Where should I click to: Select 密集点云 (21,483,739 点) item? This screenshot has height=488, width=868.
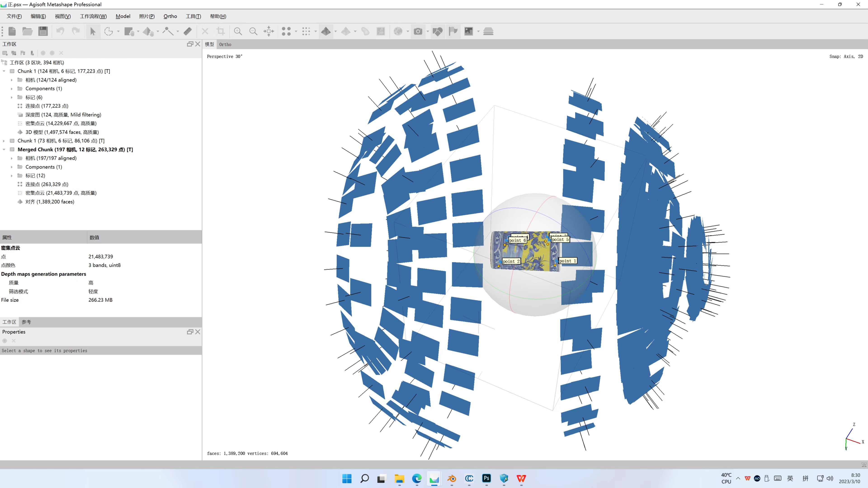coord(61,193)
